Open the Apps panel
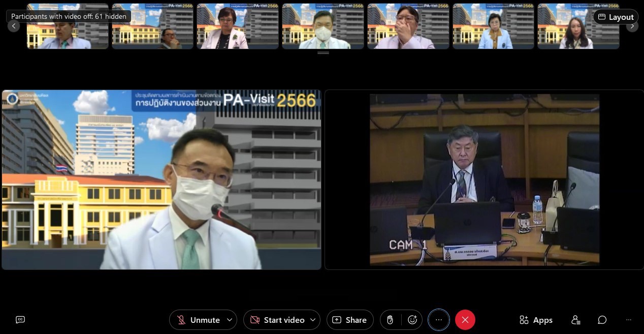 click(536, 320)
